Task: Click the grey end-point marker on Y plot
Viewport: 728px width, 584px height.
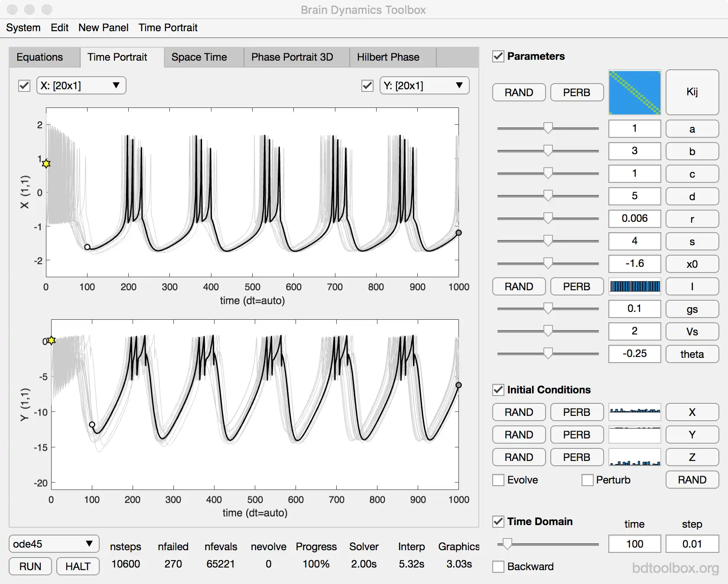Action: 458,385
